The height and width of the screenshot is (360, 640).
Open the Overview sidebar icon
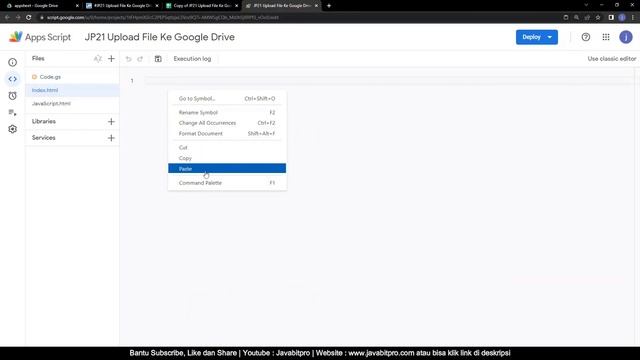[13, 62]
